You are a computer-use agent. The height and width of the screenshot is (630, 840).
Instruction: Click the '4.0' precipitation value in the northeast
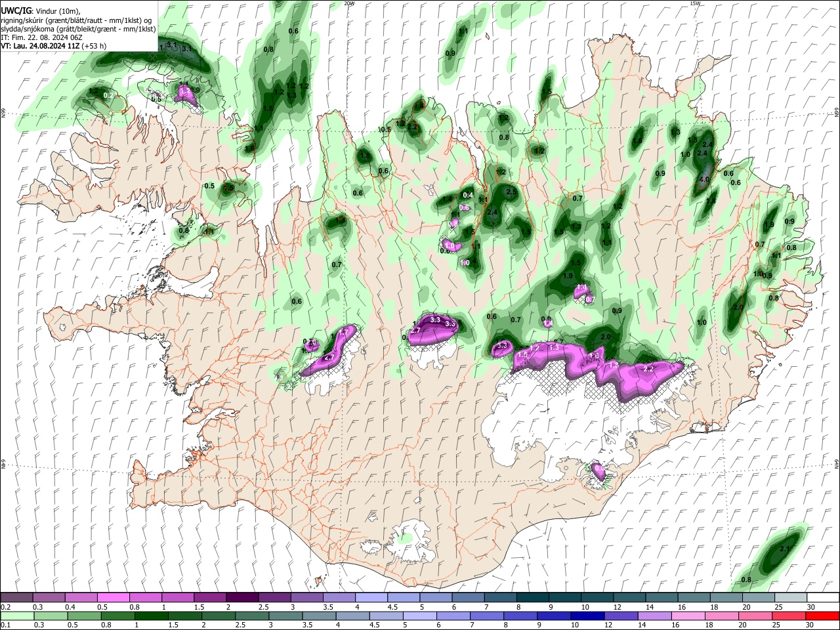coord(705,178)
